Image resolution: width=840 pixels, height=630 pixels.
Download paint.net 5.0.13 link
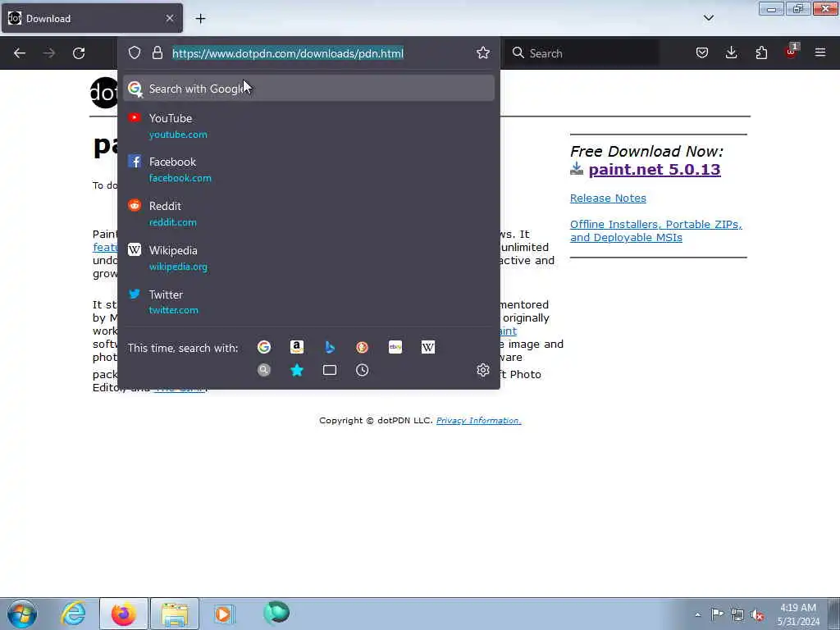pos(654,170)
